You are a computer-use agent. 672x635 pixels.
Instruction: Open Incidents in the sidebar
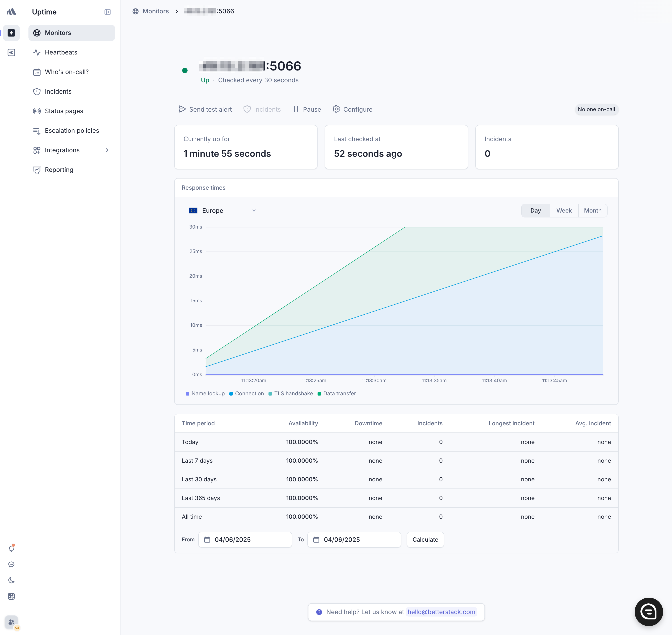point(72,91)
